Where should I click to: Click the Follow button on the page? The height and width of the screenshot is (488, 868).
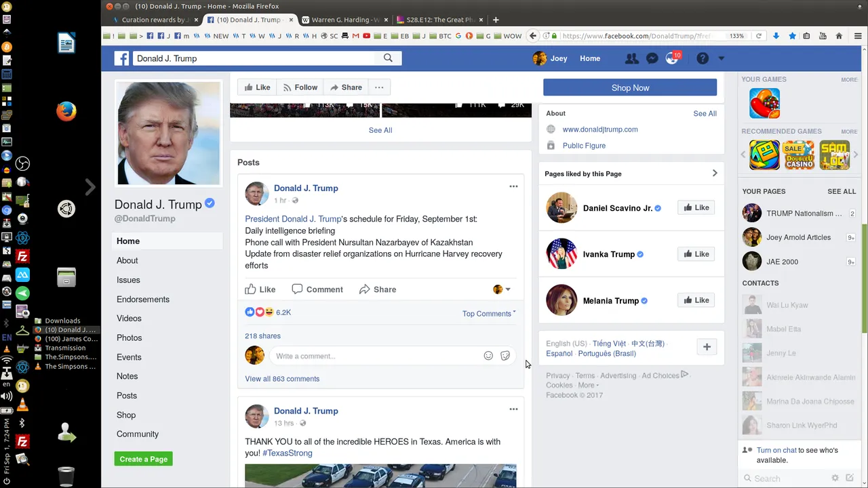pyautogui.click(x=300, y=87)
